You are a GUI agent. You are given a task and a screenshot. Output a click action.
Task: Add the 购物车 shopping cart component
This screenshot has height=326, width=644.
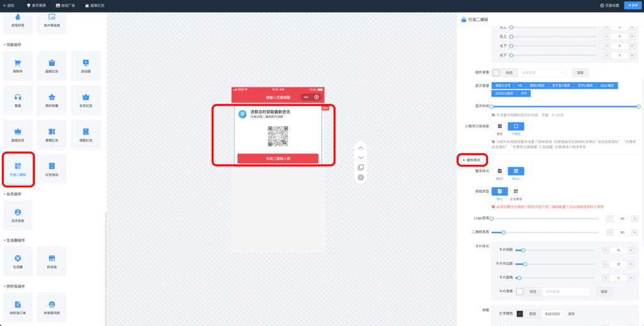[18, 66]
